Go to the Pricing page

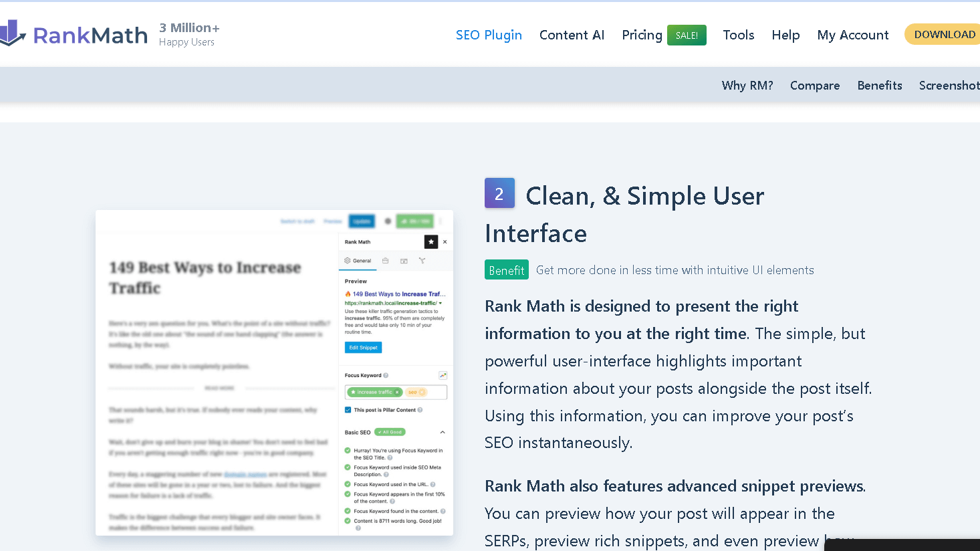point(642,35)
